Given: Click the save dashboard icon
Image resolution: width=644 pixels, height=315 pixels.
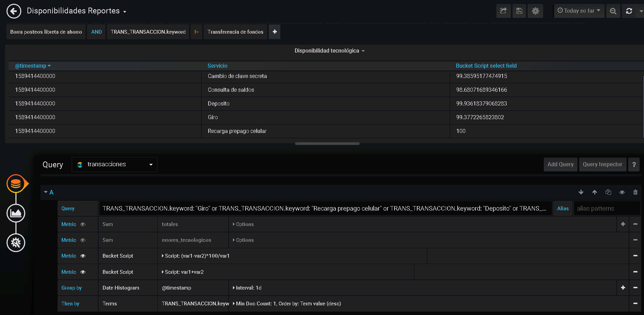Looking at the screenshot, I should (519, 11).
